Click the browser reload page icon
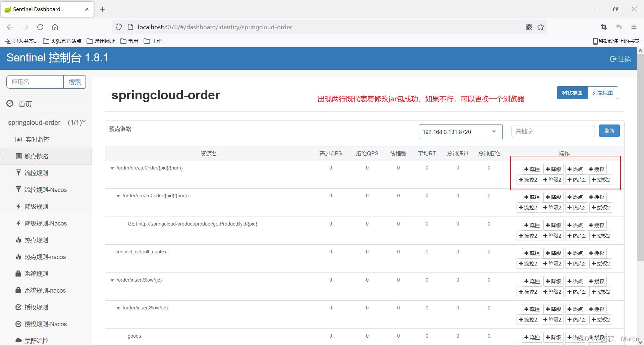 click(x=40, y=27)
